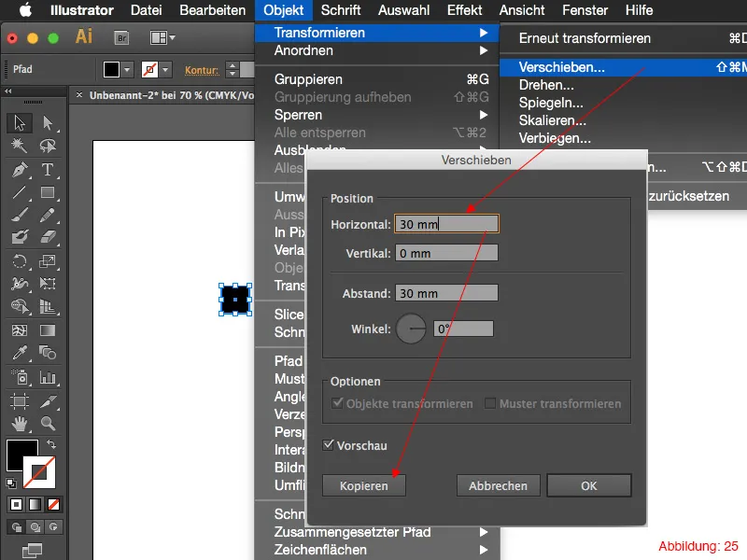Select the Artboard tool
This screenshot has height=560, width=747.
20,401
